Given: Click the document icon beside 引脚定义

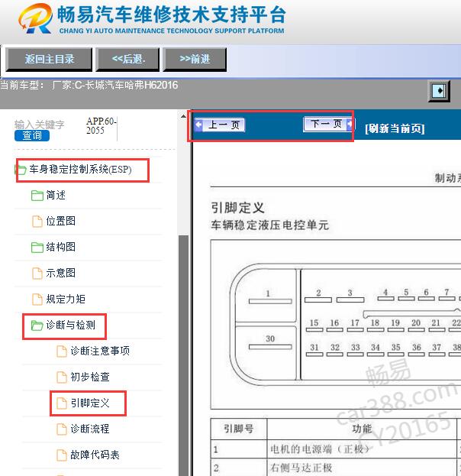Looking at the screenshot, I should 62,403.
